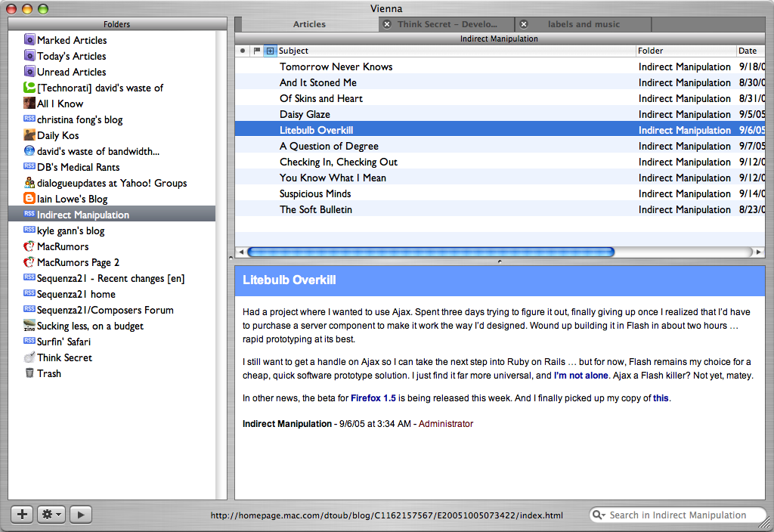Select the Marked Articles smart folder icon
Screen dimensions: 774x532
(29, 40)
